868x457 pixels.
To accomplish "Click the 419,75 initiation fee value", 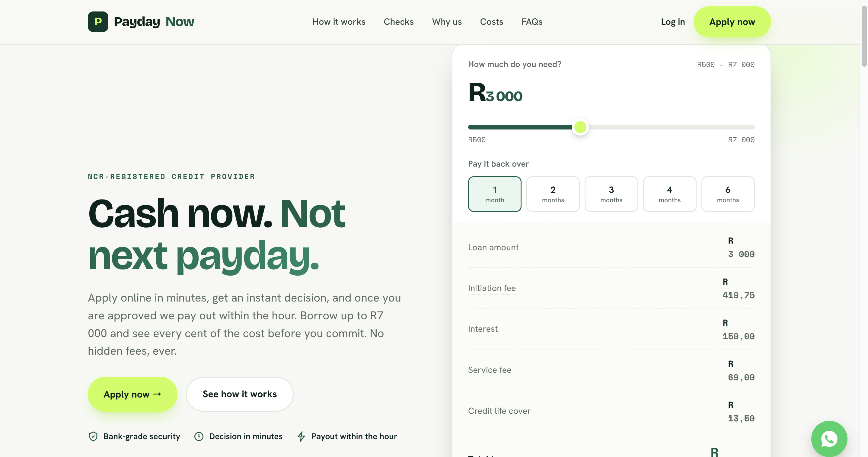I will pos(738,295).
